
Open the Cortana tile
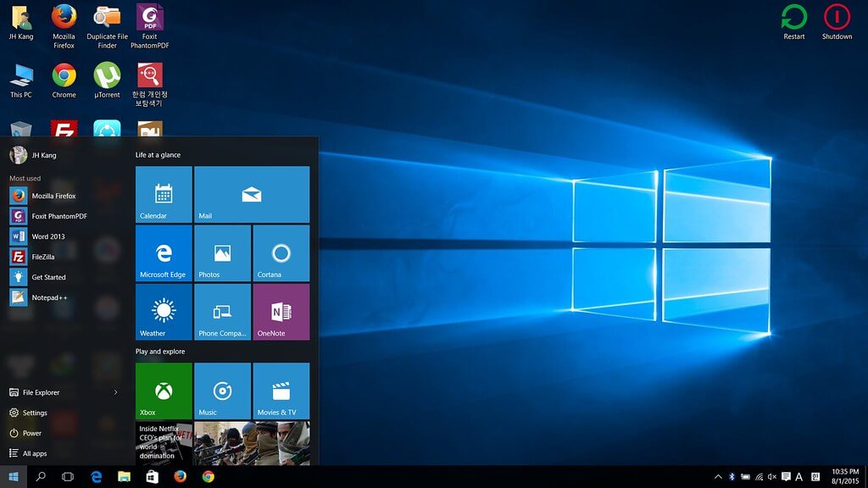pos(281,252)
